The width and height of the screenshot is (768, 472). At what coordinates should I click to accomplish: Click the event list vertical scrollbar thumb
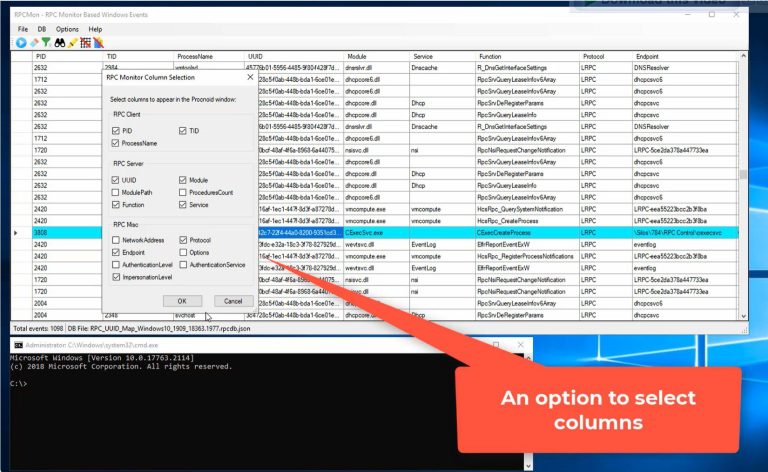click(743, 174)
